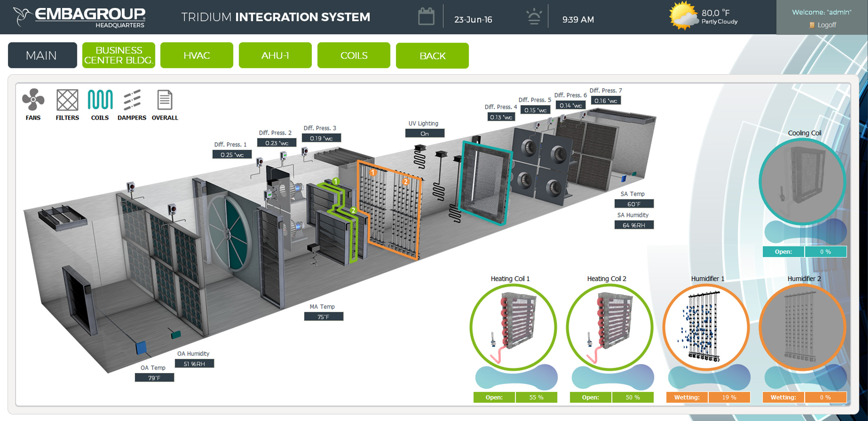Viewport: 868px width, 421px height.
Task: Click OA Temp value 79°F
Action: pyautogui.click(x=155, y=378)
